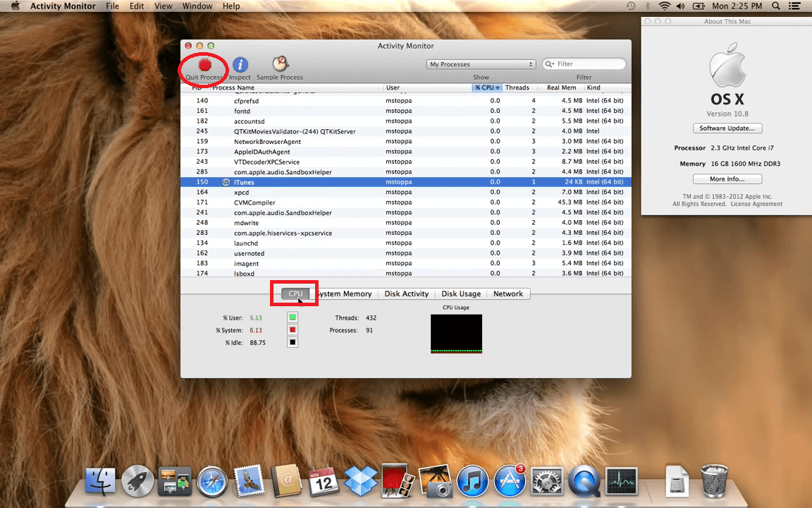Open the Apple logo menu
This screenshot has width=812, height=508.
pos(16,6)
